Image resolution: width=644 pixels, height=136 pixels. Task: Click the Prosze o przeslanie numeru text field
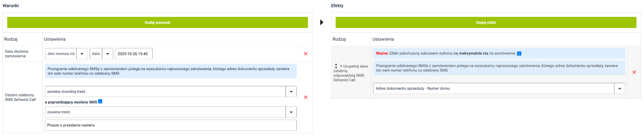[x=171, y=125]
